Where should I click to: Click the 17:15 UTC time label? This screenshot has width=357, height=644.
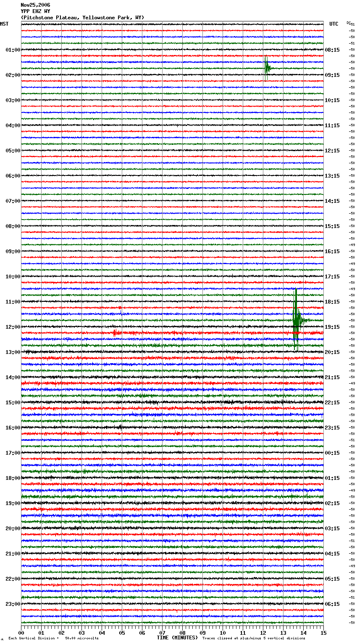(332, 277)
